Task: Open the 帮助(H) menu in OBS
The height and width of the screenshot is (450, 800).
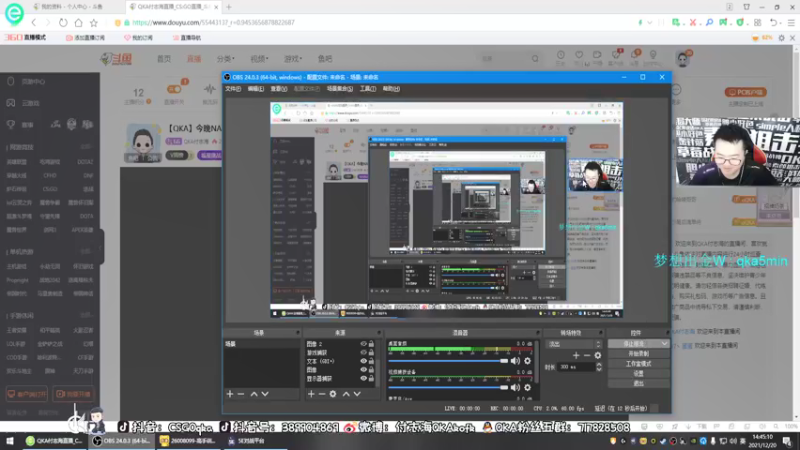Action: tap(391, 89)
